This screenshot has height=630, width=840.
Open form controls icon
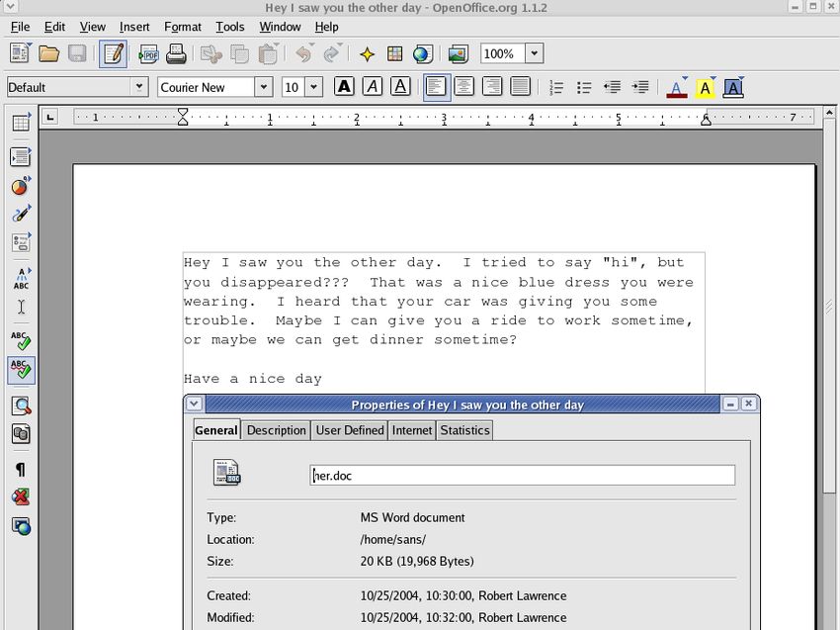pos(22,241)
